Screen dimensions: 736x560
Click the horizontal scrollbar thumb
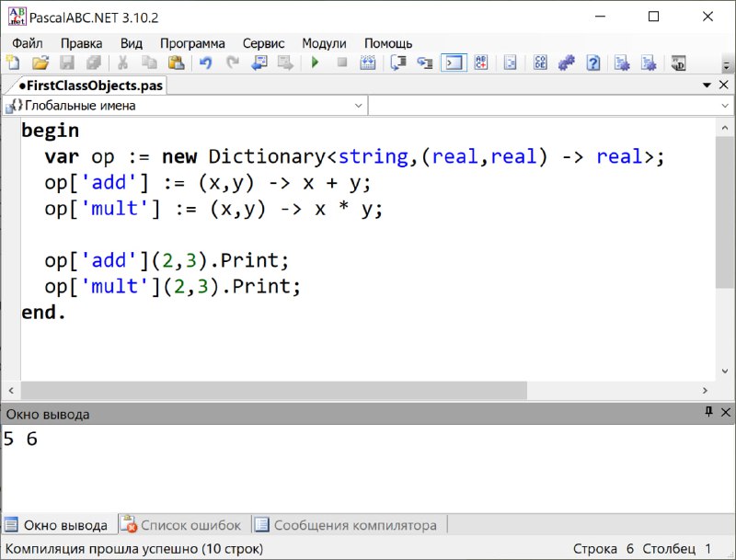point(273,390)
